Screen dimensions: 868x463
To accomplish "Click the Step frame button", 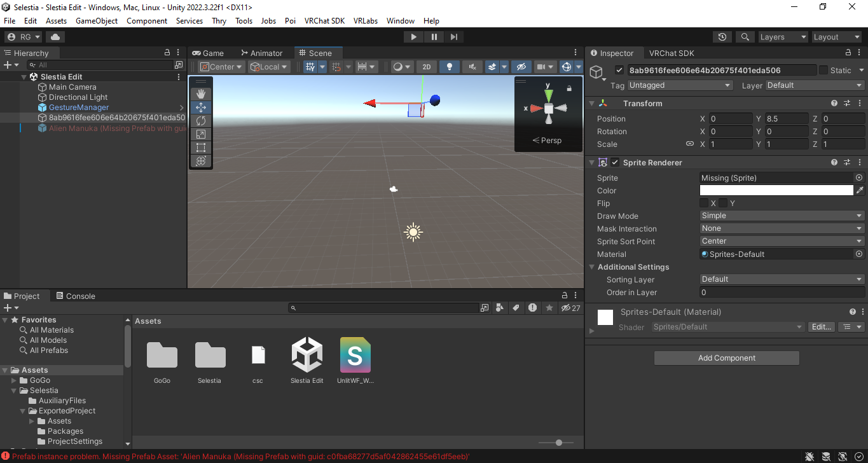I will pos(454,37).
